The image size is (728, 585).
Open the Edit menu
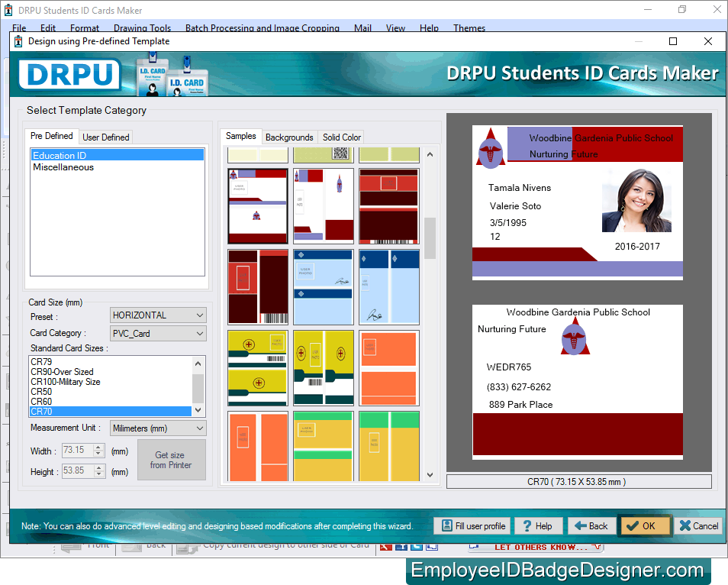48,28
